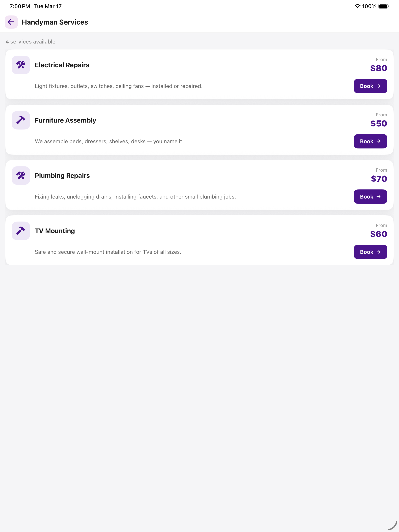Book the Electrical Repairs service
399x532 pixels.
tap(370, 86)
